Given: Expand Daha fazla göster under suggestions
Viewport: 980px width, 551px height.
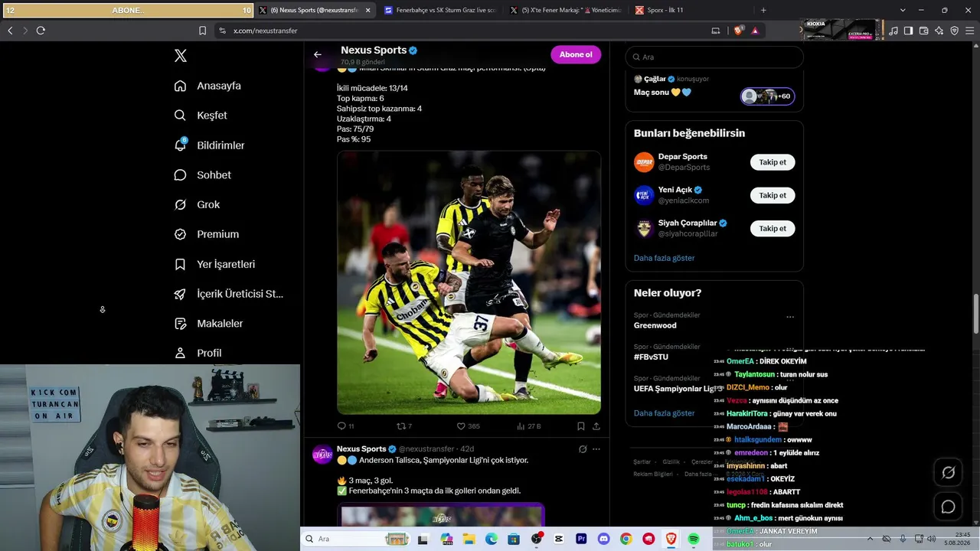Looking at the screenshot, I should tap(664, 258).
